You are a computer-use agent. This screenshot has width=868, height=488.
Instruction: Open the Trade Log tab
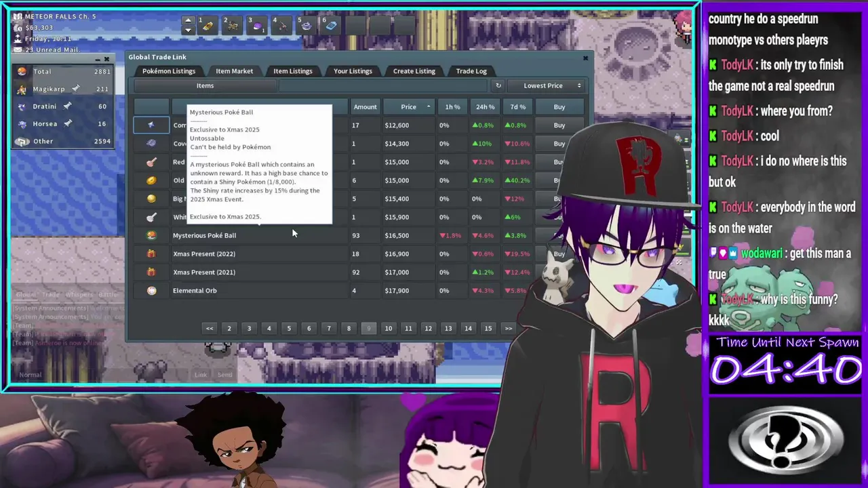tap(471, 71)
